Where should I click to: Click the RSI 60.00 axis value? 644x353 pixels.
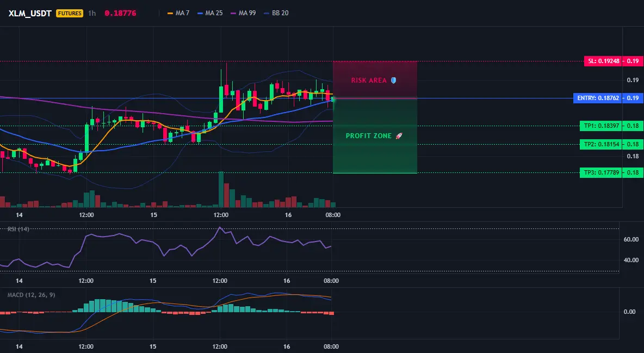pos(631,239)
